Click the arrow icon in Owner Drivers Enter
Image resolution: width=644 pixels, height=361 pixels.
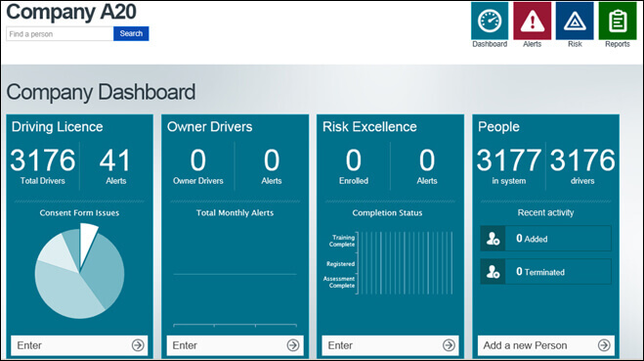click(x=293, y=345)
